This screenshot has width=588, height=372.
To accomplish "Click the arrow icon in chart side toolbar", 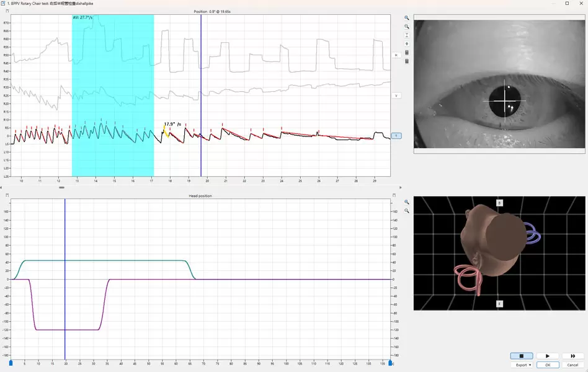I will 406,43.
